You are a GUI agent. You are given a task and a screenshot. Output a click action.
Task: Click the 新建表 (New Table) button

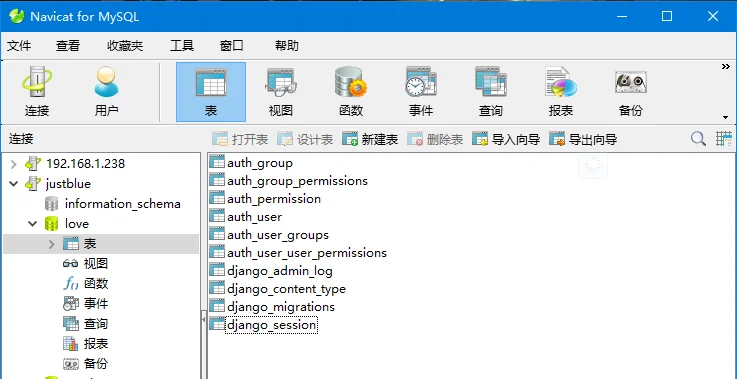pyautogui.click(x=370, y=139)
